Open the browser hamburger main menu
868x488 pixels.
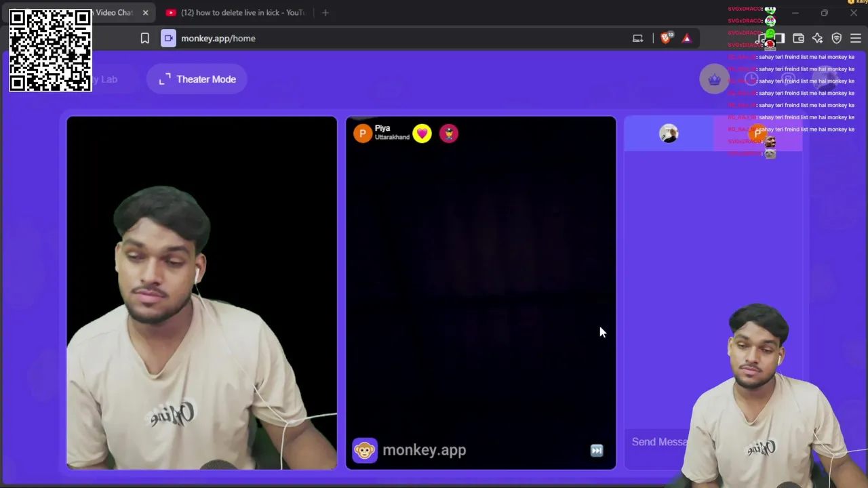(855, 39)
